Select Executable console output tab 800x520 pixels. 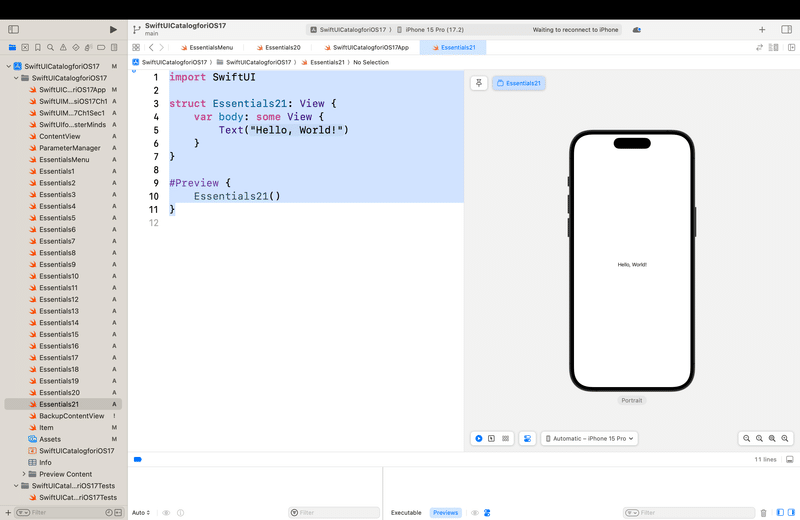[x=406, y=512]
